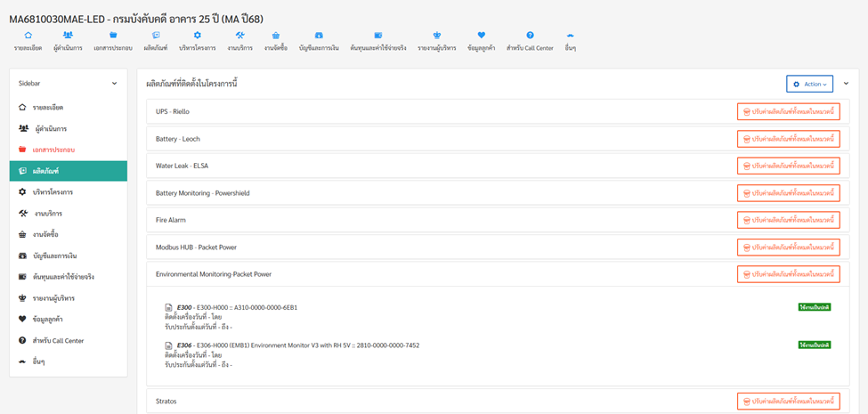Image resolution: width=868 pixels, height=414 pixels.
Task: Click the basket icon for งานจัดซื้อ in top bar
Action: (x=276, y=36)
